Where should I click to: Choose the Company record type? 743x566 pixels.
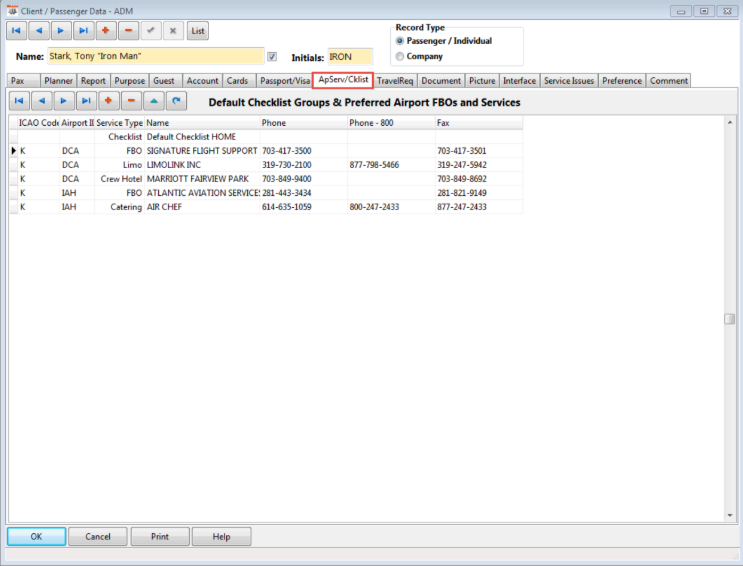401,56
